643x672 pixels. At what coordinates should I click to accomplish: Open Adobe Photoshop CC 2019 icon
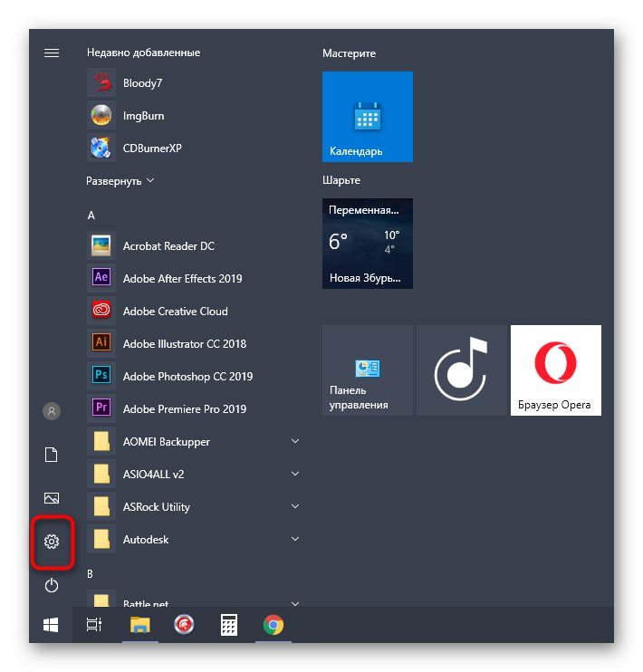(101, 376)
